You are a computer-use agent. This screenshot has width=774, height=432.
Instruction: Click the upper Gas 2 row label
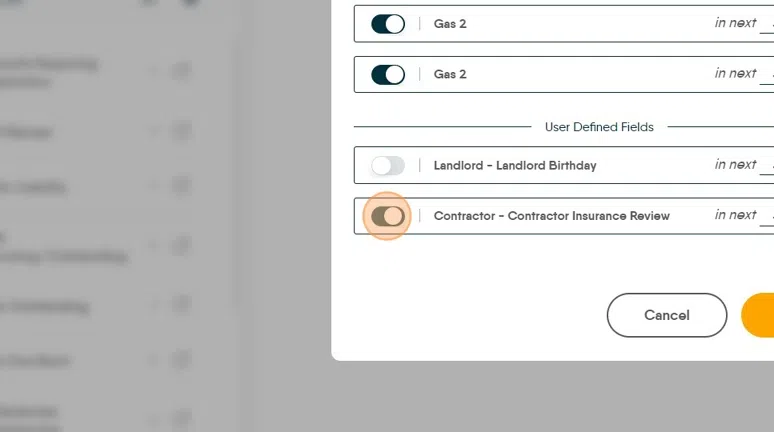pos(450,24)
